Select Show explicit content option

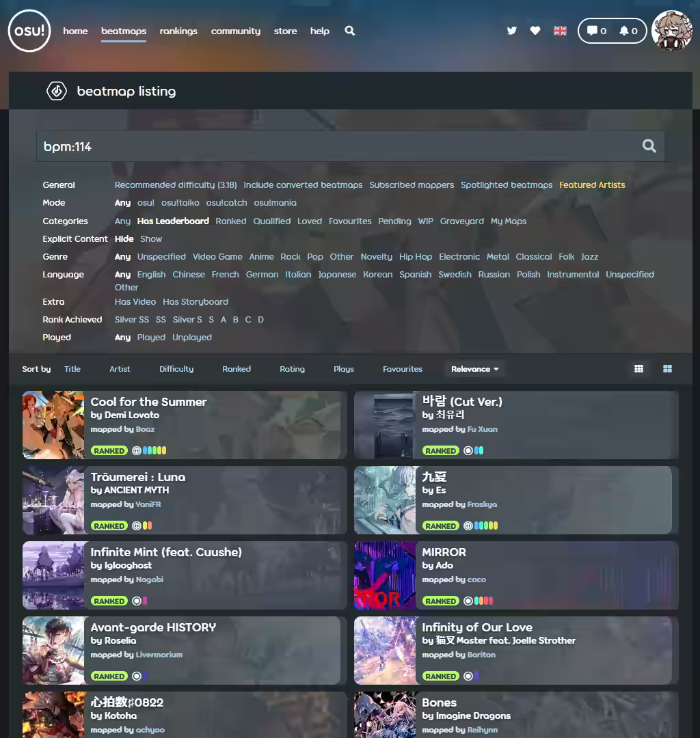click(150, 239)
